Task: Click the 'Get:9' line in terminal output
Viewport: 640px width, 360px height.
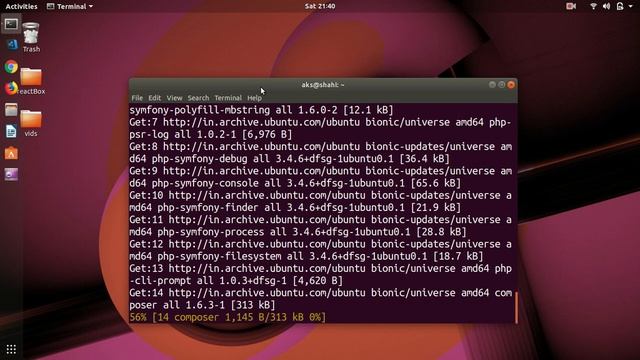Action: click(x=320, y=171)
